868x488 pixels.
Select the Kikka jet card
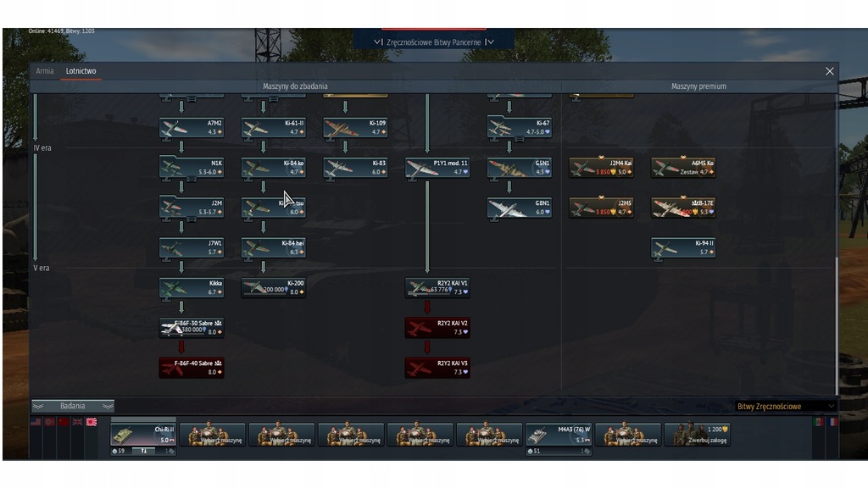[192, 288]
